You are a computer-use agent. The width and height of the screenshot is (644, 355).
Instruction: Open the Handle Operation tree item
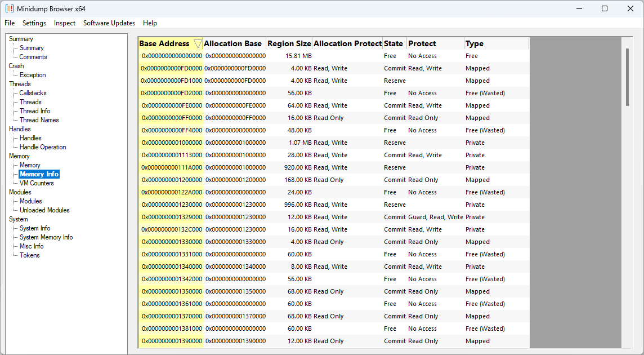pos(43,147)
